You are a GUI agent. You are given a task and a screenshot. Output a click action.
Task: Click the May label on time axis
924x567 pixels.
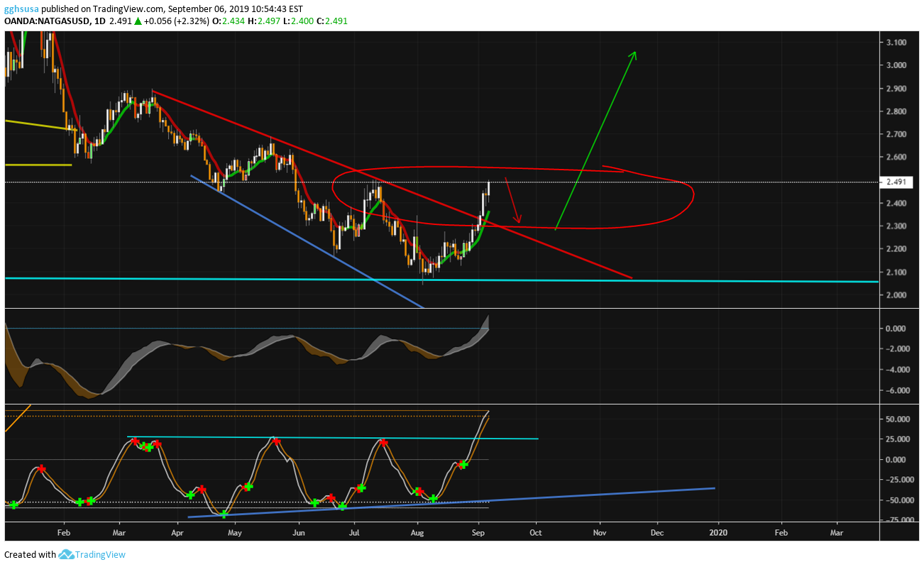point(235,532)
